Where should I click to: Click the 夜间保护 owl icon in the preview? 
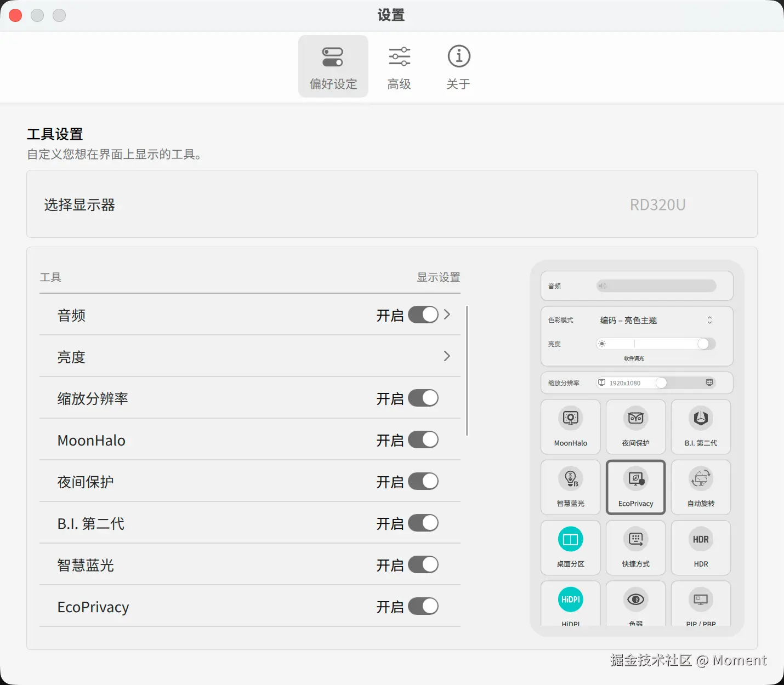coord(636,418)
